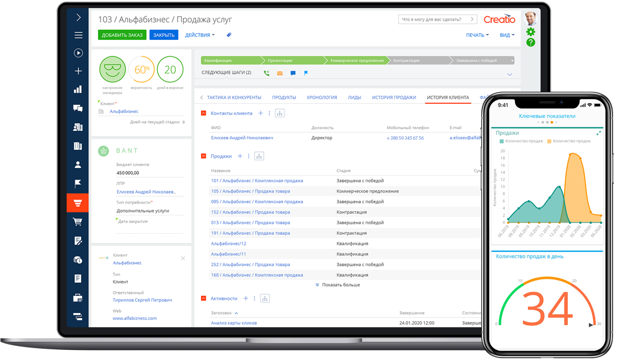
Task: Open the Действия dropdown menu
Action: tap(200, 35)
